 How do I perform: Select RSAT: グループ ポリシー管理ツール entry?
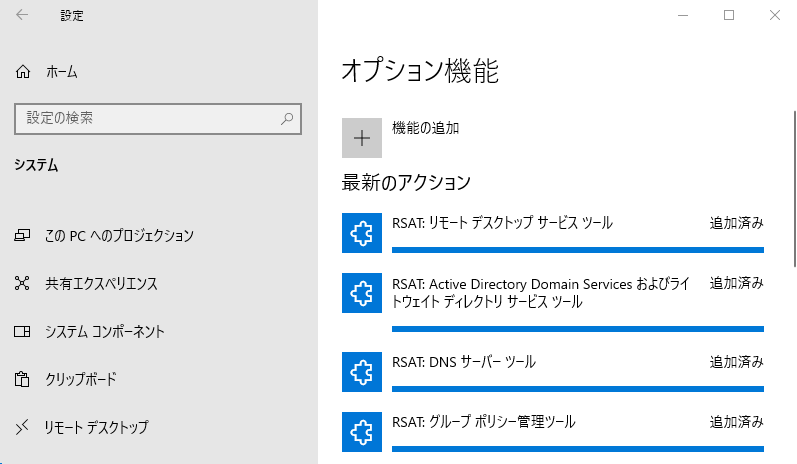tap(483, 422)
